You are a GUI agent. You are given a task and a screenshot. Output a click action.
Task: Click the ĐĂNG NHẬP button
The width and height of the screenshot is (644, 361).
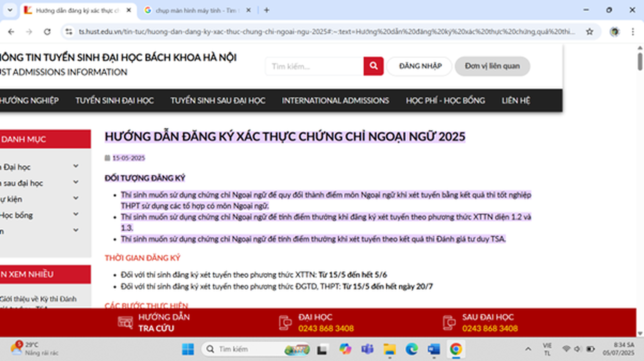click(420, 66)
